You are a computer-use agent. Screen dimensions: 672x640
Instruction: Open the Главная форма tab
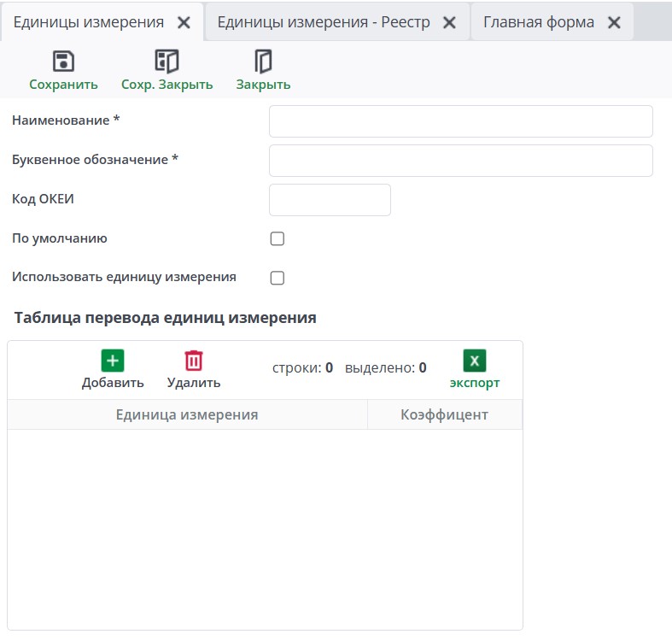point(538,23)
